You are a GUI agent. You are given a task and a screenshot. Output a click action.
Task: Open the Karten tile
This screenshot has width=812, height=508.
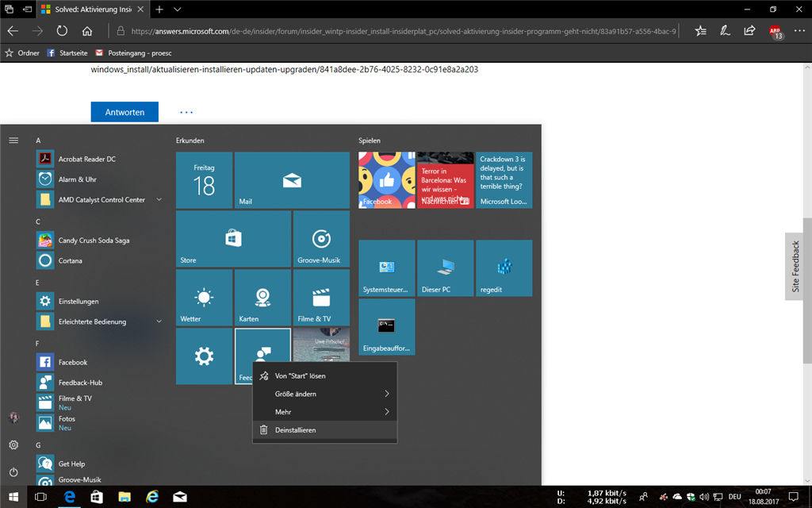[262, 298]
